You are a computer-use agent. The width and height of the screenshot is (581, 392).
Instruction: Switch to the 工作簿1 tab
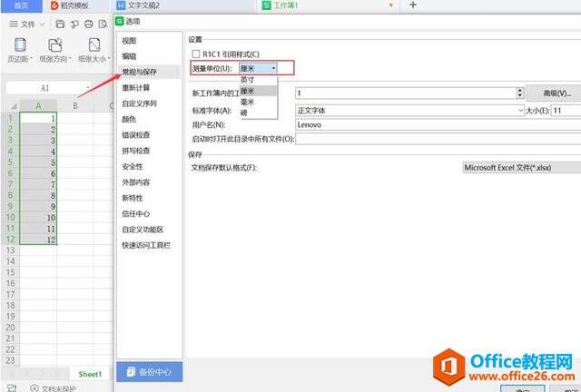click(x=328, y=5)
